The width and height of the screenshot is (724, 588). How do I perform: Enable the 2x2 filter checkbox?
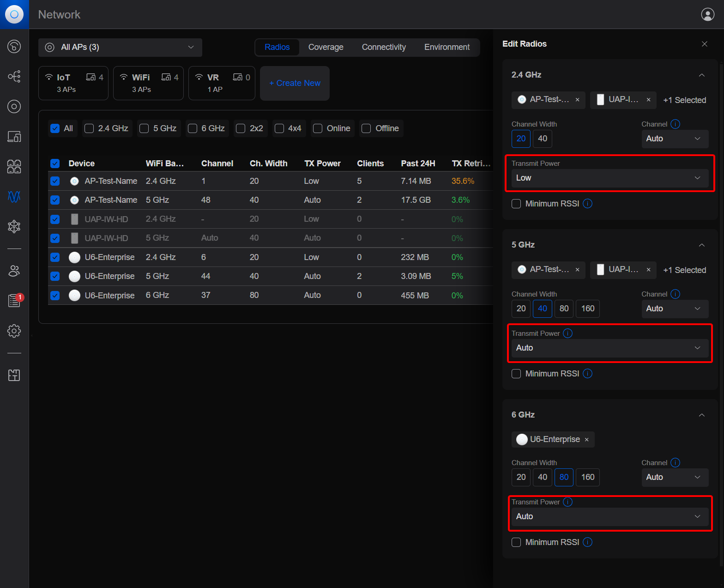coord(241,128)
